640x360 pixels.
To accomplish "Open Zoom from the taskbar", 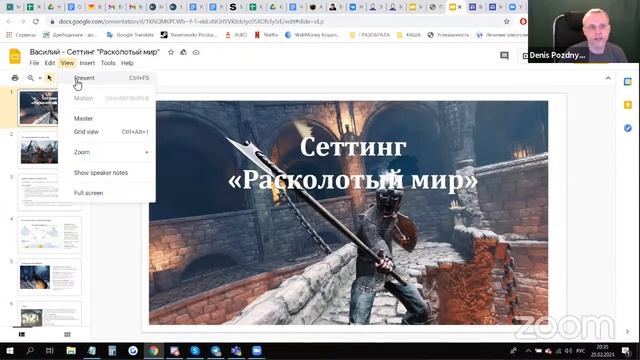I will [x=257, y=351].
